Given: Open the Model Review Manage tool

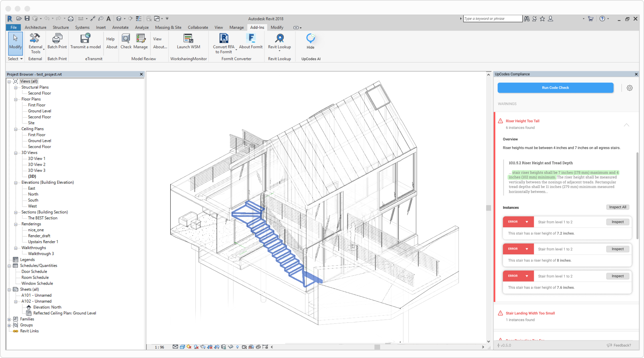Looking at the screenshot, I should (140, 41).
